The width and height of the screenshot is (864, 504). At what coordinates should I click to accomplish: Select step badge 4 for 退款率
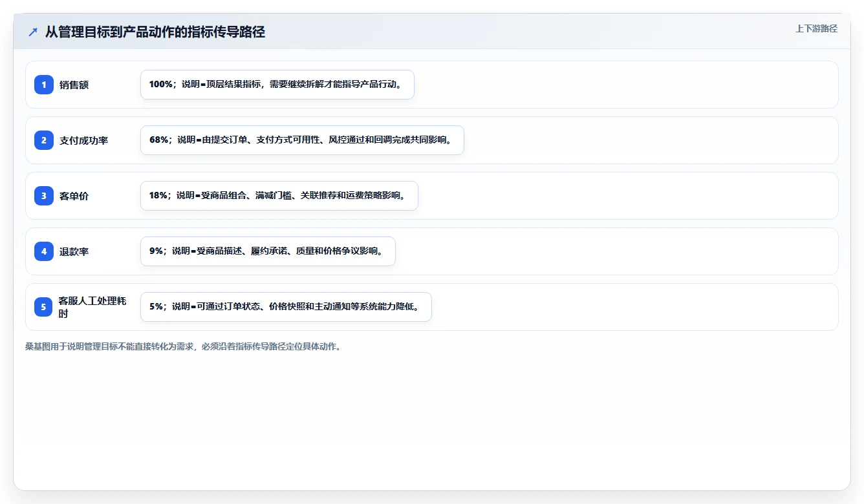tap(44, 251)
